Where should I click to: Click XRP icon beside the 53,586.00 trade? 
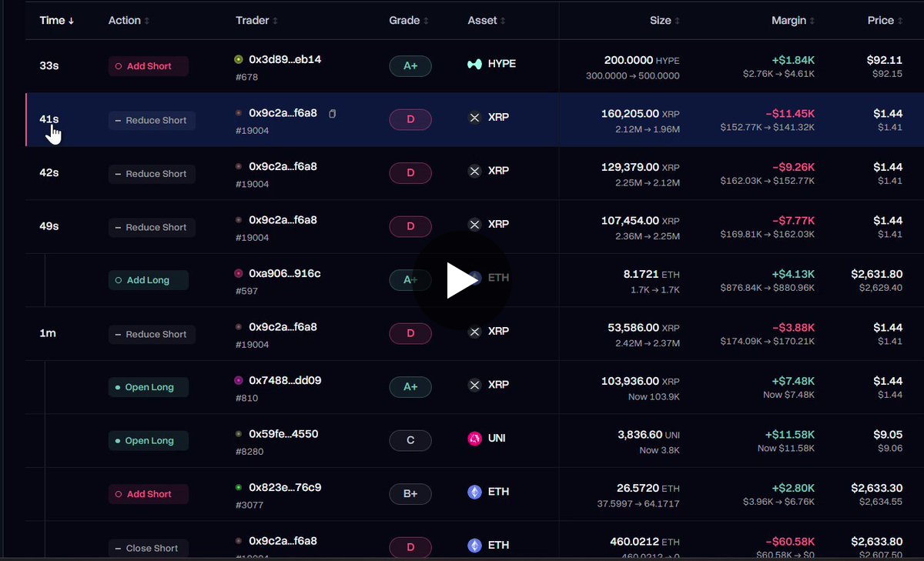pos(475,332)
